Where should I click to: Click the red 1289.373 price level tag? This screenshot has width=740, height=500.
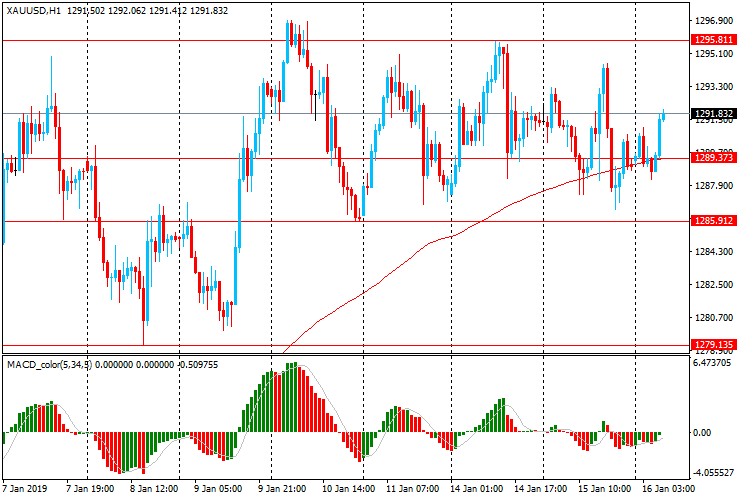pyautogui.click(x=711, y=158)
